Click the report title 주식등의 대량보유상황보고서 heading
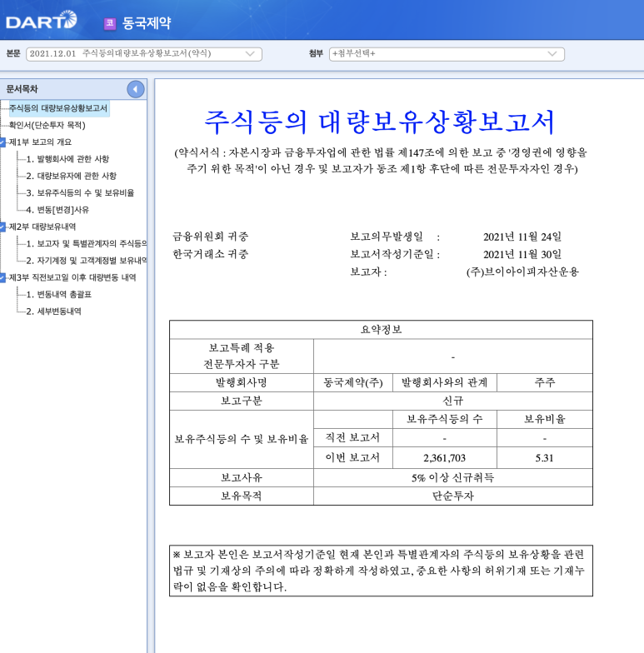The height and width of the screenshot is (653, 644). click(x=380, y=122)
